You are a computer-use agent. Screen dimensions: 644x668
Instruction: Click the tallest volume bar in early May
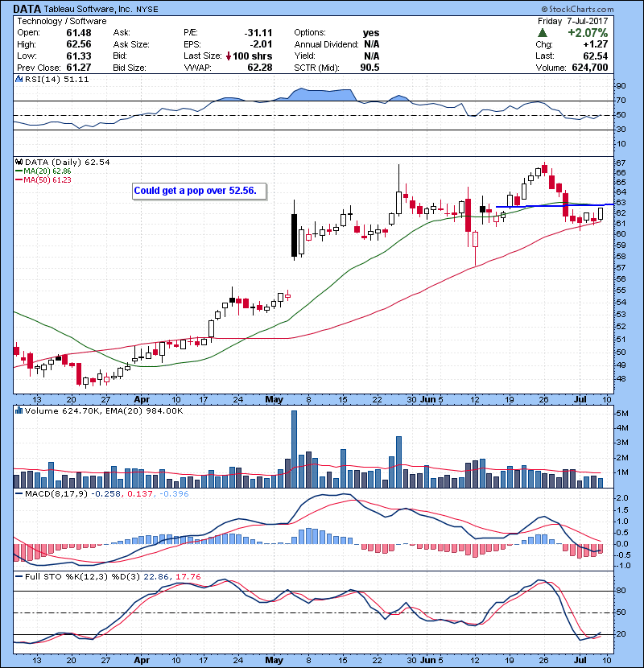tap(294, 449)
